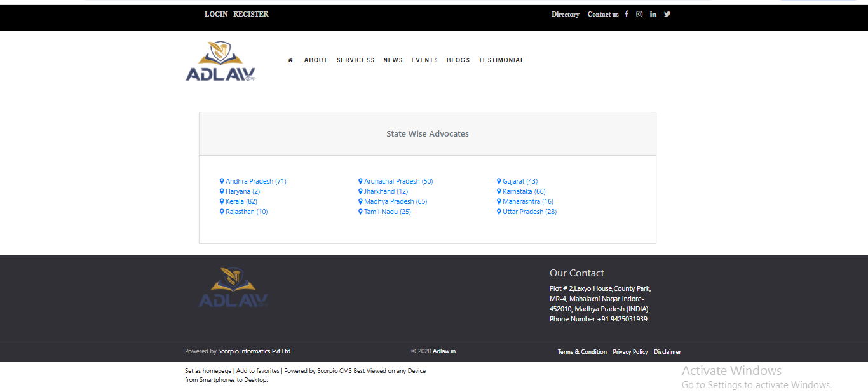This screenshot has height=392, width=868.
Task: View advocates in Kerala (82)
Action: pos(241,201)
